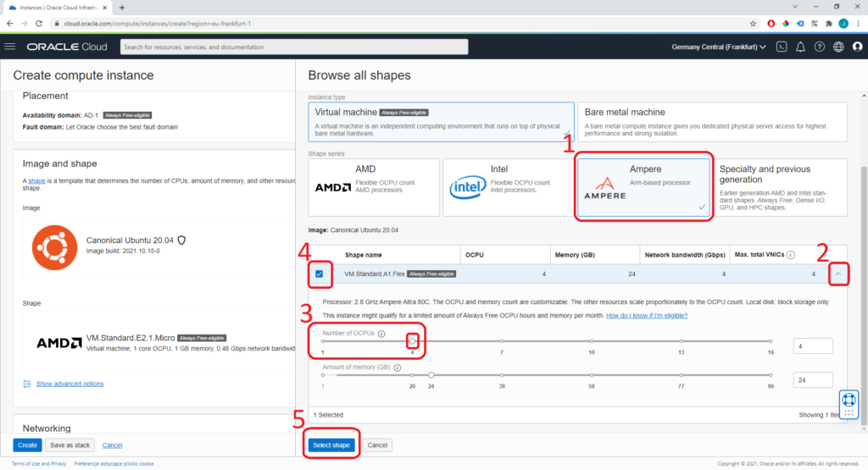The height and width of the screenshot is (470, 868).
Task: Choose the Intel shape series
Action: pyautogui.click(x=509, y=187)
